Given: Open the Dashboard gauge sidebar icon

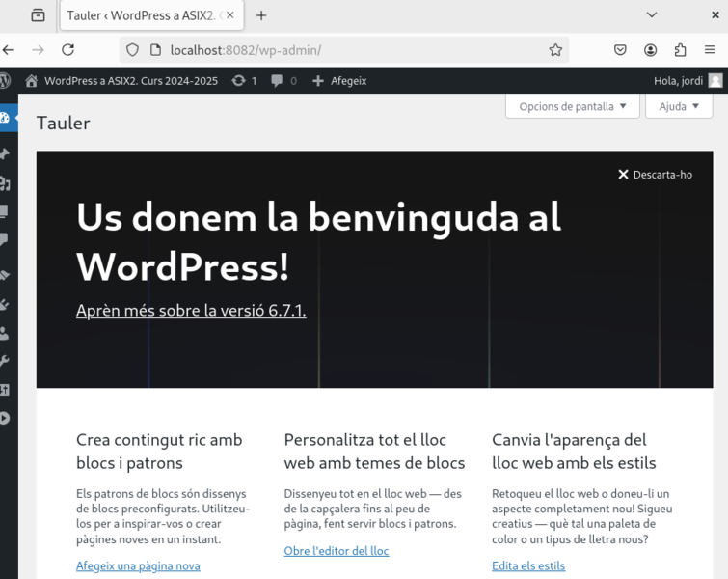Looking at the screenshot, I should pos(5,118).
